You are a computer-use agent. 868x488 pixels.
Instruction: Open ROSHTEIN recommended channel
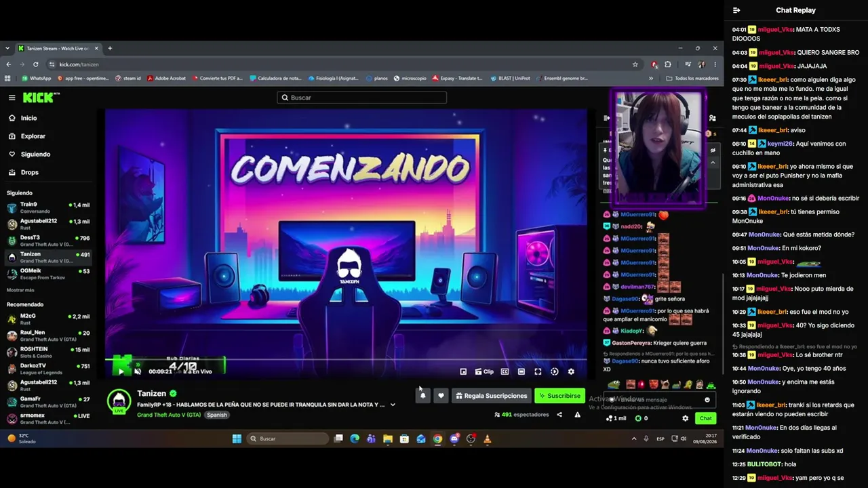48,352
